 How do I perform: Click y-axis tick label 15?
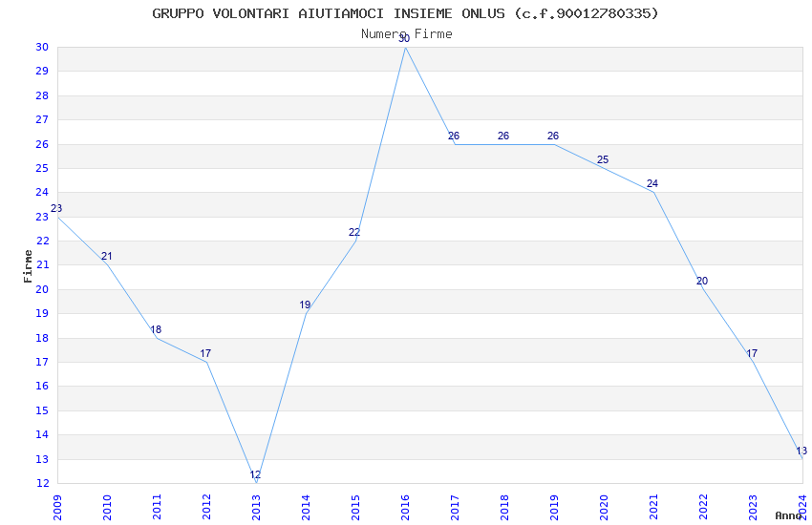(x=42, y=410)
